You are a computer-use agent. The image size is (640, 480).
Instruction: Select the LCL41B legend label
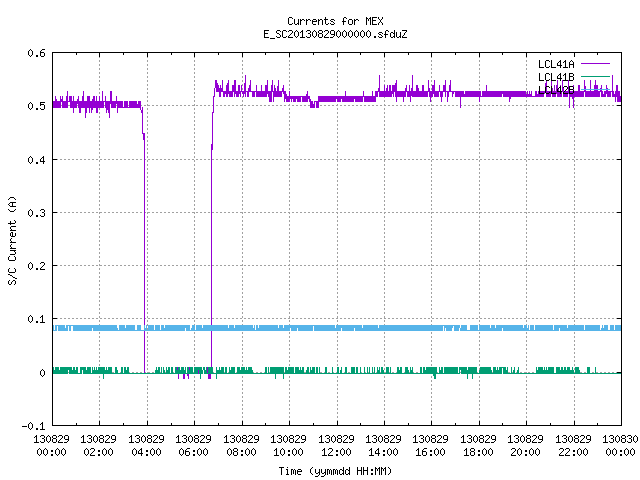556,77
